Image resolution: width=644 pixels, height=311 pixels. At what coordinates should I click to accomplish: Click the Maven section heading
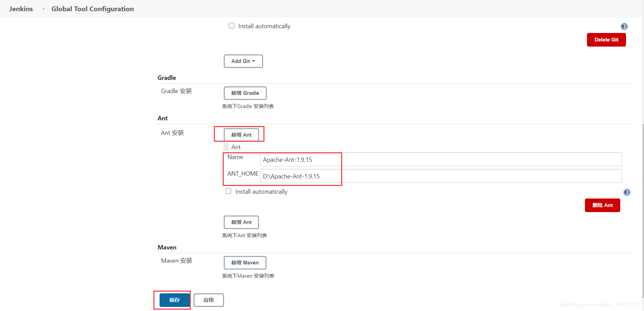point(167,247)
